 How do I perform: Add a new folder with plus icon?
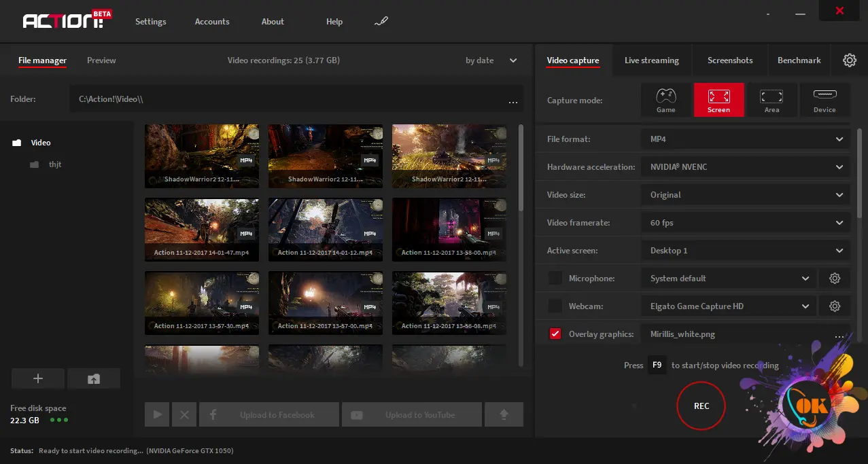point(38,379)
